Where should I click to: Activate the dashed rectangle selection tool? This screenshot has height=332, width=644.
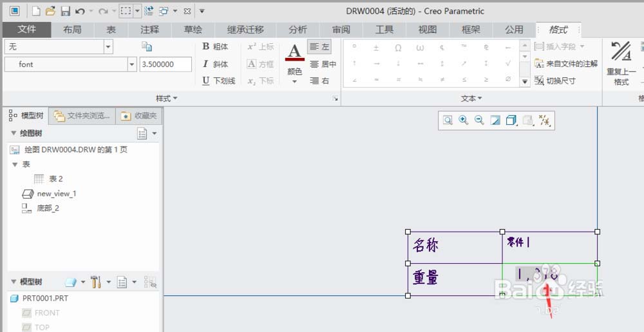point(126,11)
